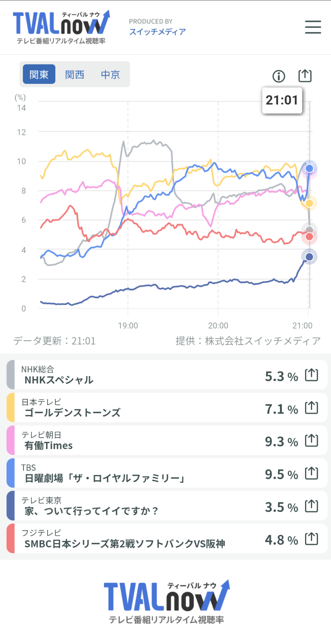Switch to the 中京 region tab
Screen dimensions: 331x644
[110, 74]
